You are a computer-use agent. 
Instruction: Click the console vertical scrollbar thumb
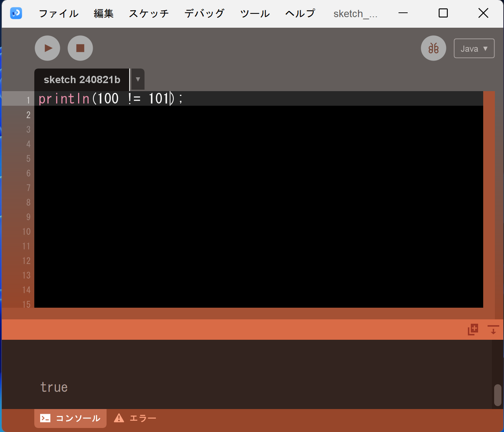coord(498,395)
